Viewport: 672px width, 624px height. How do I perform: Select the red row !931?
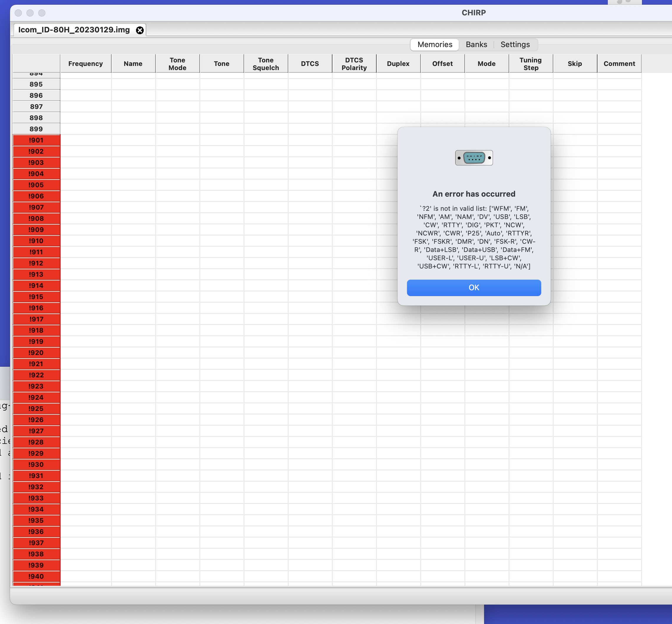[x=36, y=475]
